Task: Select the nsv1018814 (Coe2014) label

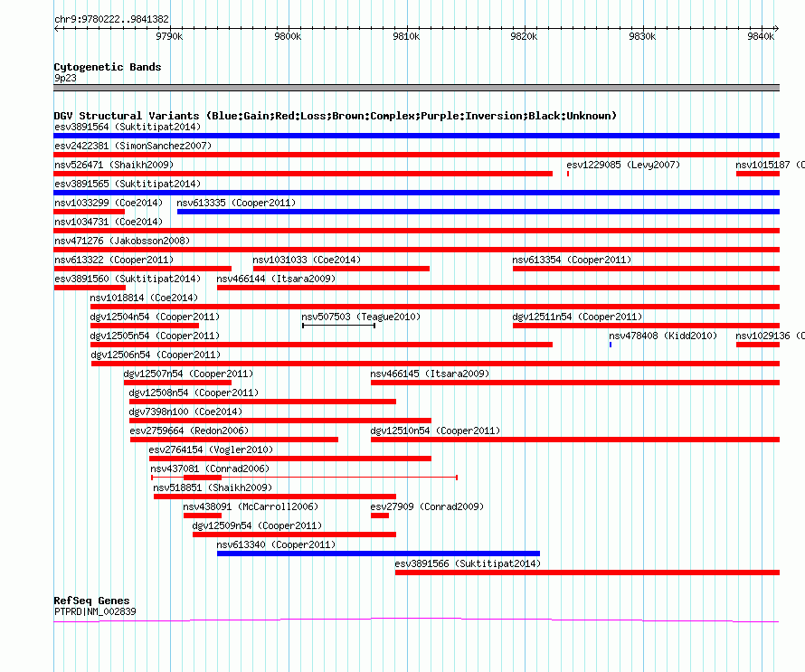Action: [144, 298]
